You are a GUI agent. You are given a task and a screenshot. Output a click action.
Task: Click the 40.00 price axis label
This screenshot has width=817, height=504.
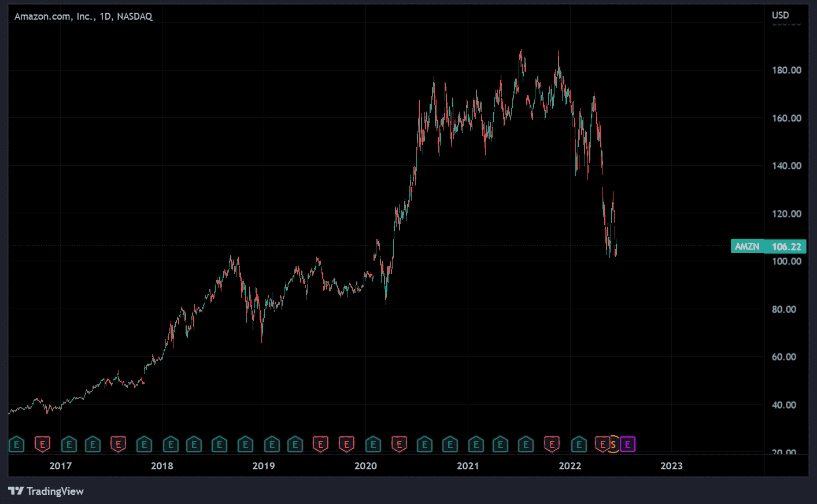point(784,405)
